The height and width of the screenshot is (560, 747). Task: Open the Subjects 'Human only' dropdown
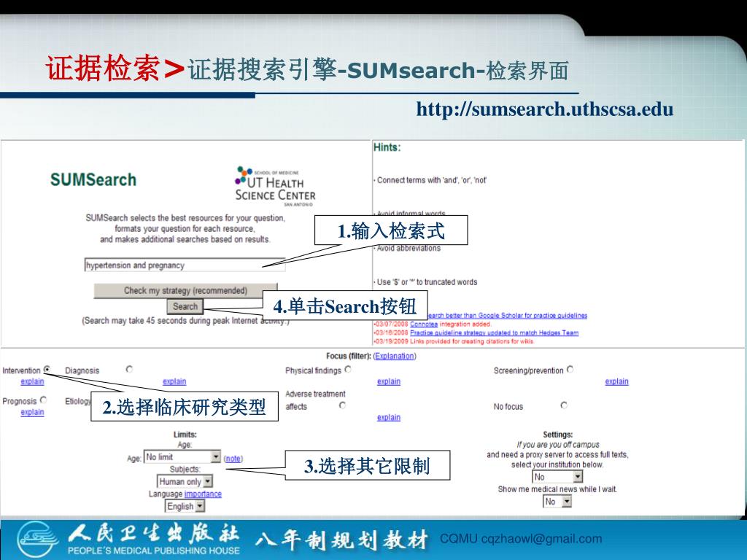pyautogui.click(x=185, y=481)
